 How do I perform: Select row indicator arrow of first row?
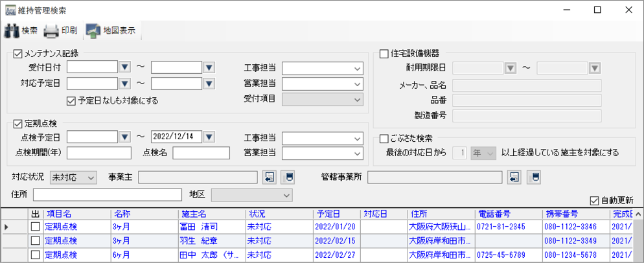6,227
